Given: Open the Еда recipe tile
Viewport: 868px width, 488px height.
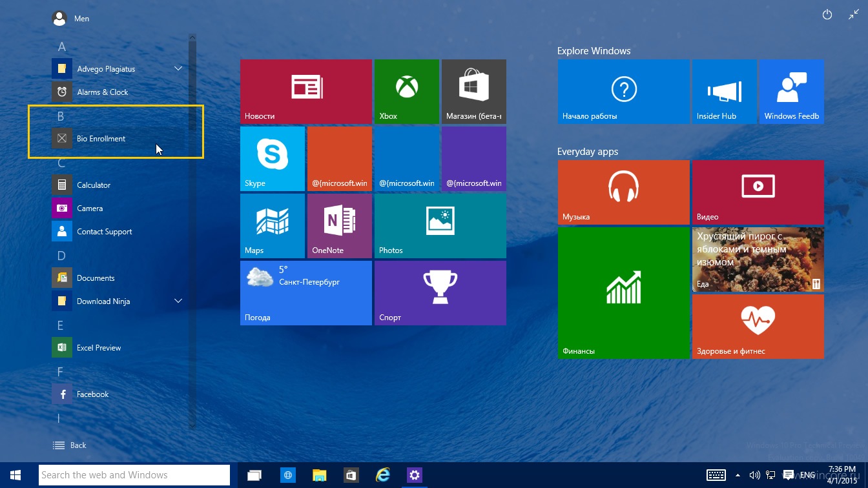Looking at the screenshot, I should (758, 259).
